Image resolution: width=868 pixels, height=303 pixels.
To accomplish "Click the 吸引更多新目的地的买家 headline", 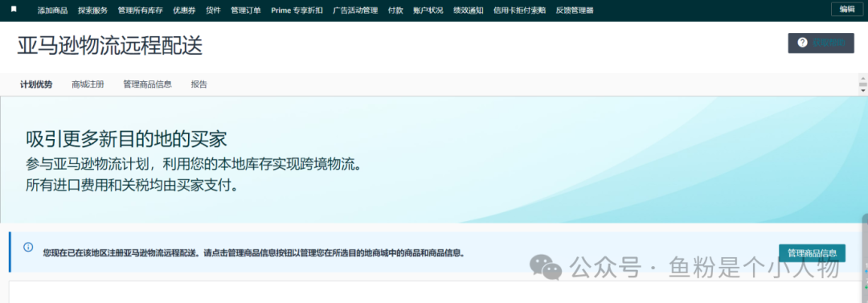I will 126,139.
